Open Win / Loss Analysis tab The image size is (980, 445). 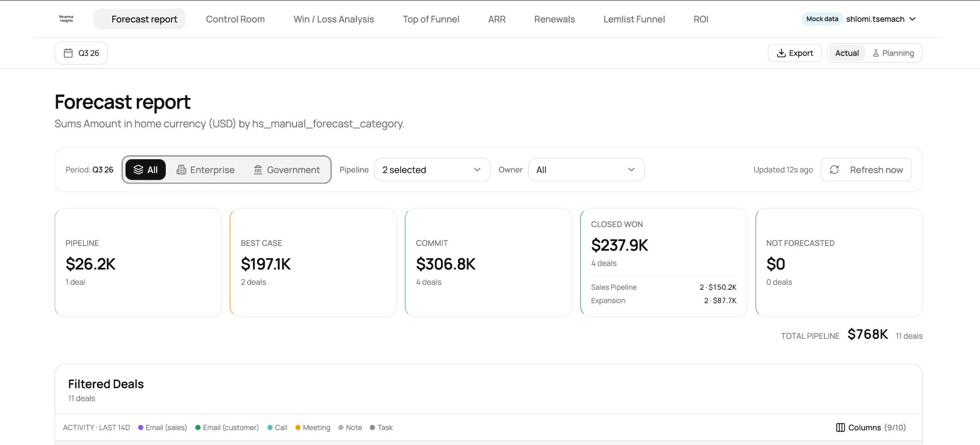[334, 19]
